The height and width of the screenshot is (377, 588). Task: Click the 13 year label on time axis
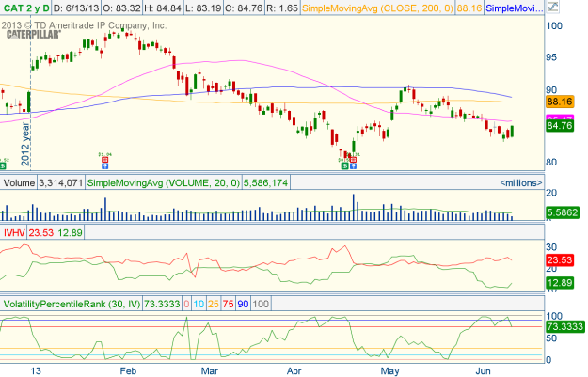pyautogui.click(x=36, y=371)
